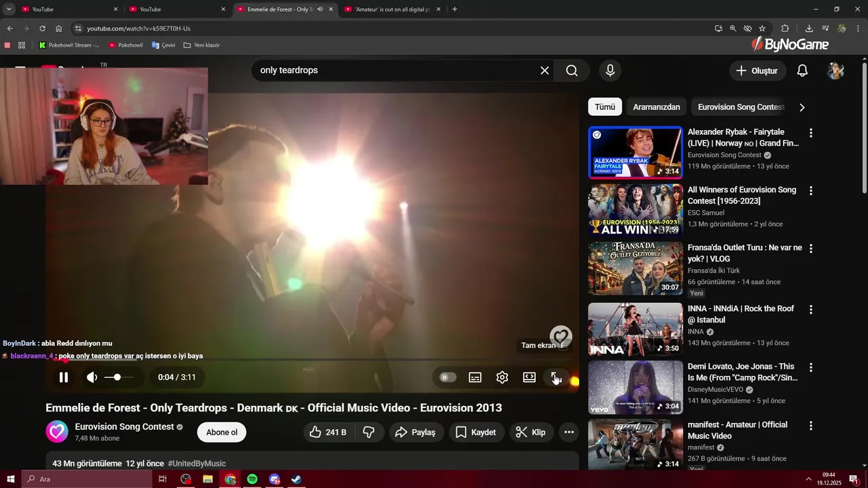Open the account avatar menu

(x=835, y=70)
